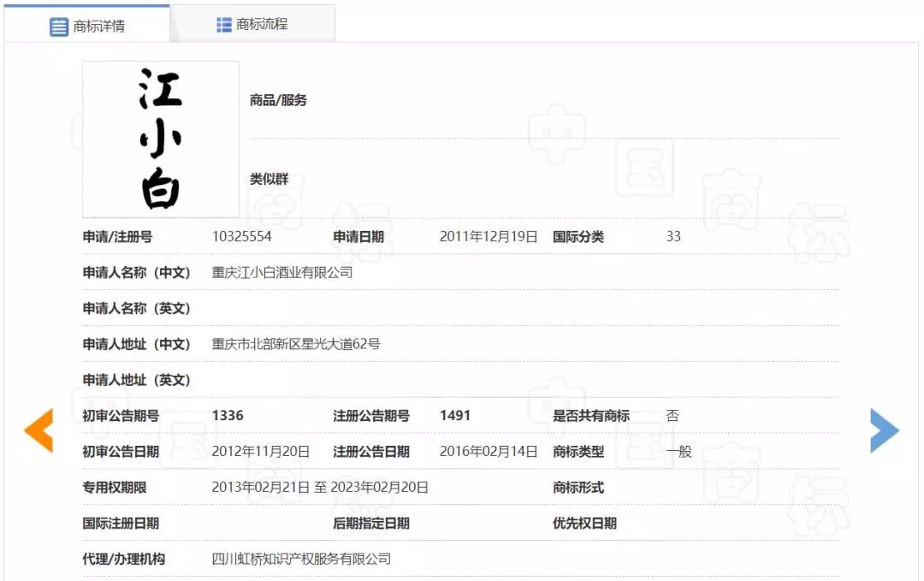Screen dimensions: 924x581
Task: Click registration announcement issue 1491
Action: pos(455,415)
